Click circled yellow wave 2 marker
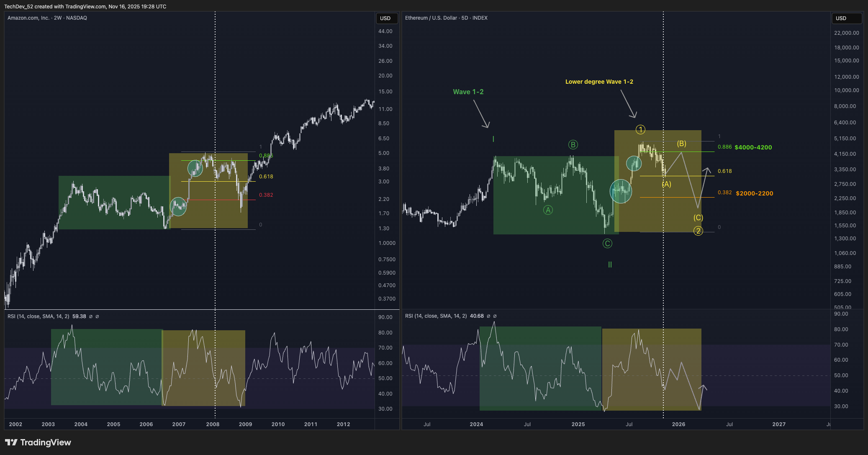This screenshot has height=455, width=868. (698, 231)
